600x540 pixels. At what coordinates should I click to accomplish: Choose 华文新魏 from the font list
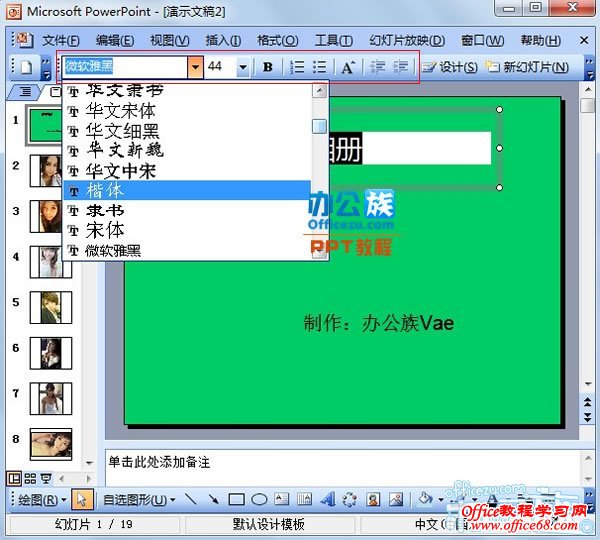188,151
